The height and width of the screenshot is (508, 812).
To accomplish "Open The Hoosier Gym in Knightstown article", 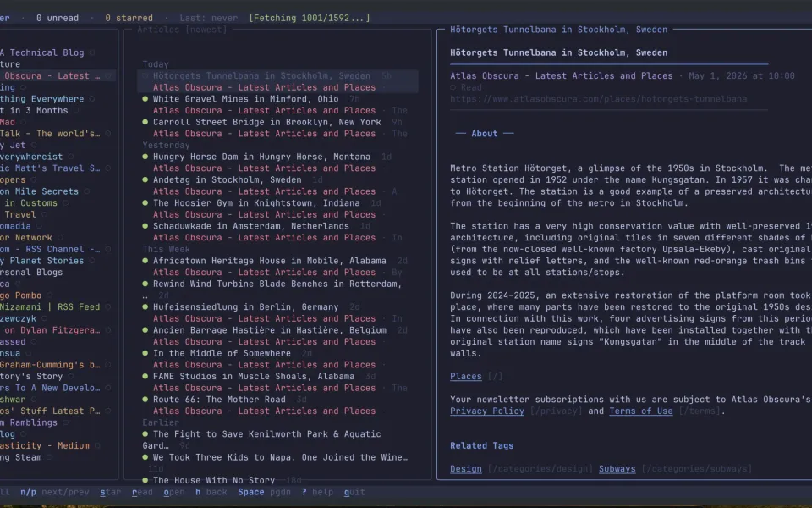I will [x=255, y=202].
